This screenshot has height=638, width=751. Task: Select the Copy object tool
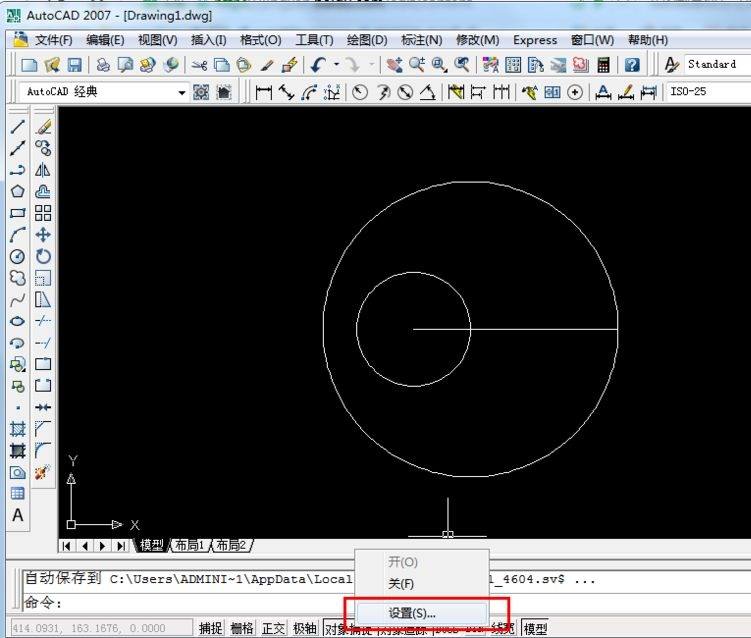coord(43,148)
